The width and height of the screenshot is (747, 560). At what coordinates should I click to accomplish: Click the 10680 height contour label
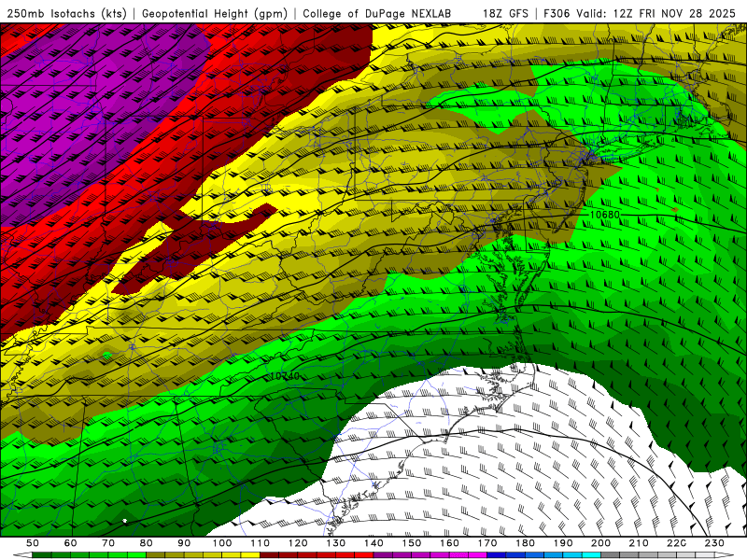604,215
